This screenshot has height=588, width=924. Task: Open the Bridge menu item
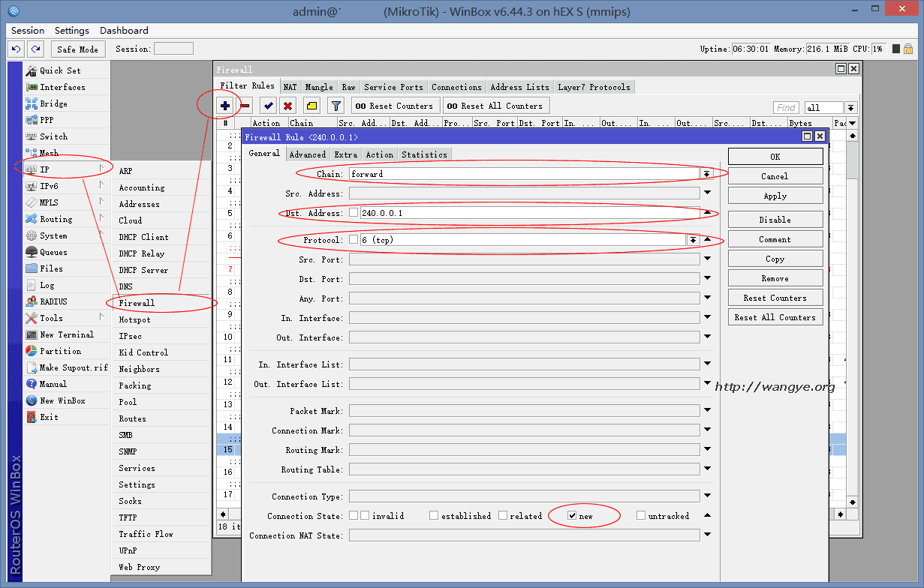tap(53, 103)
